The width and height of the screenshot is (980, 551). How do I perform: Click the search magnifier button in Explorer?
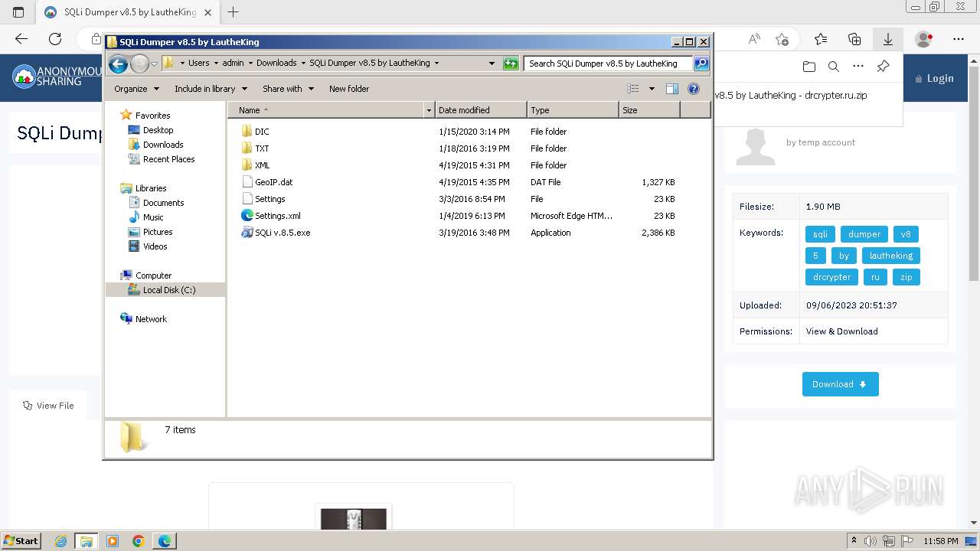(701, 64)
